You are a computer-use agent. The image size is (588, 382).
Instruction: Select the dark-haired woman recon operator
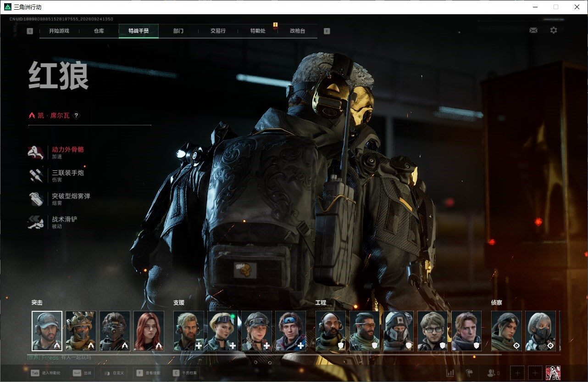pos(506,331)
